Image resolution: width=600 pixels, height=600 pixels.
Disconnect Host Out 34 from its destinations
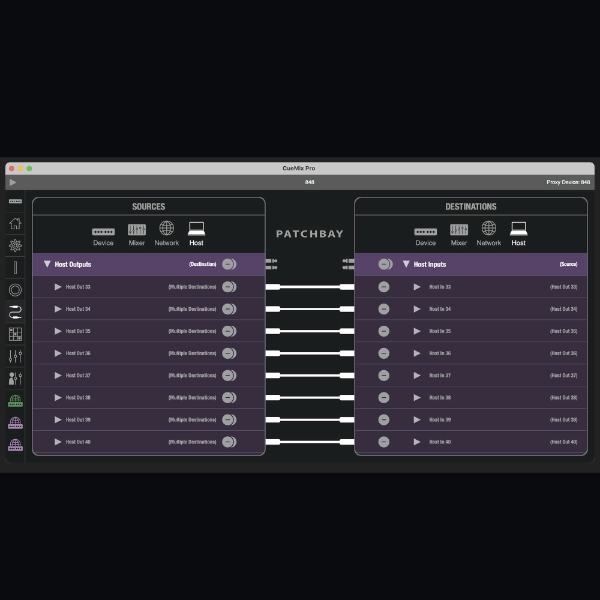point(229,309)
